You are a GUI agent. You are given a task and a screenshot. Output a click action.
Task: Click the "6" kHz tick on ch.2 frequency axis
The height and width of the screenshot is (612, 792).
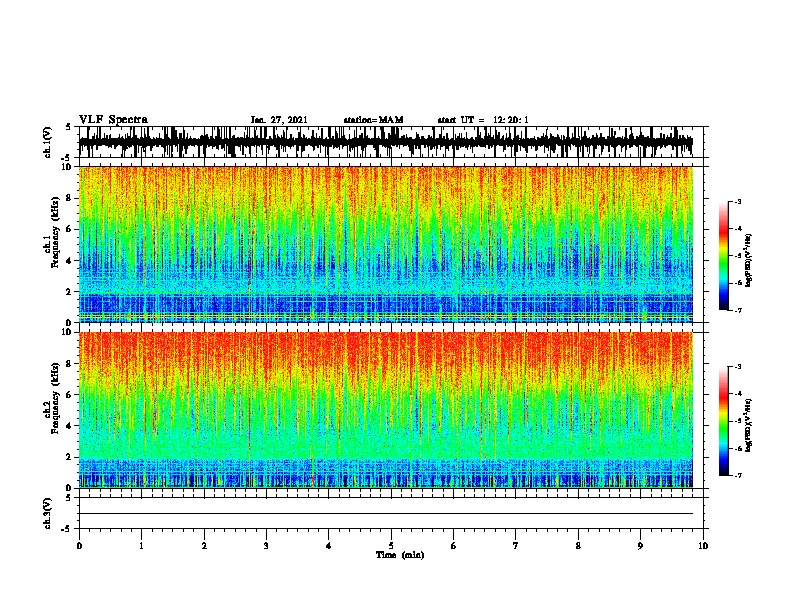(70, 394)
